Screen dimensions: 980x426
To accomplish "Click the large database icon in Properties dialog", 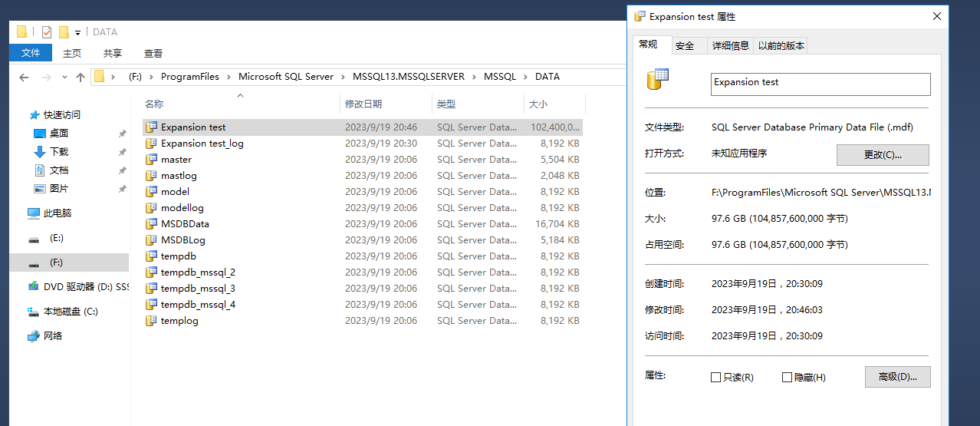I will tap(658, 79).
